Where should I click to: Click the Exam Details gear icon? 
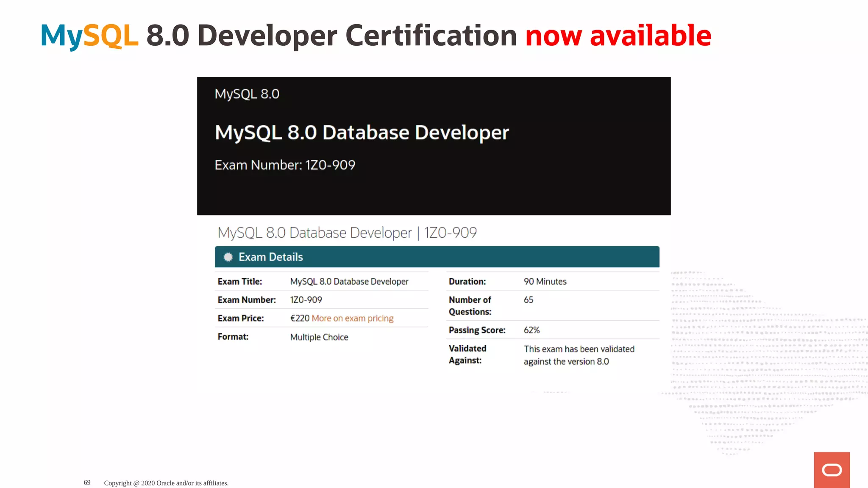(228, 257)
